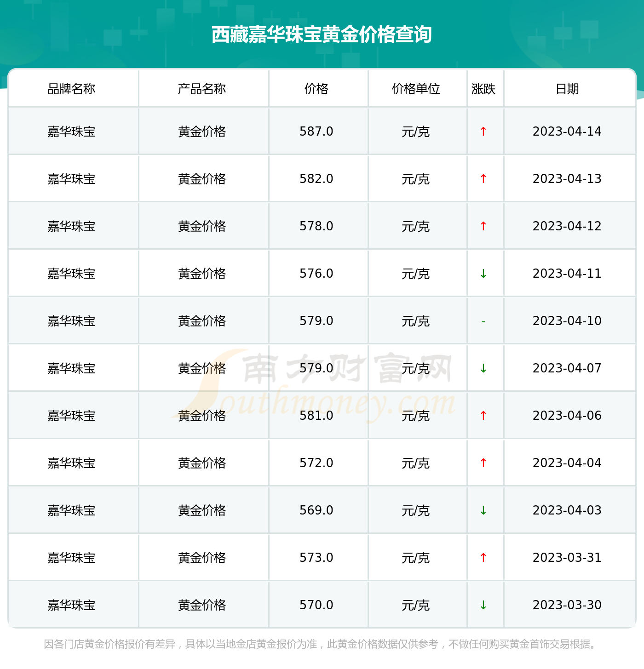Select the price 587.0
Image resolution: width=644 pixels, height=669 pixels.
[x=316, y=132]
